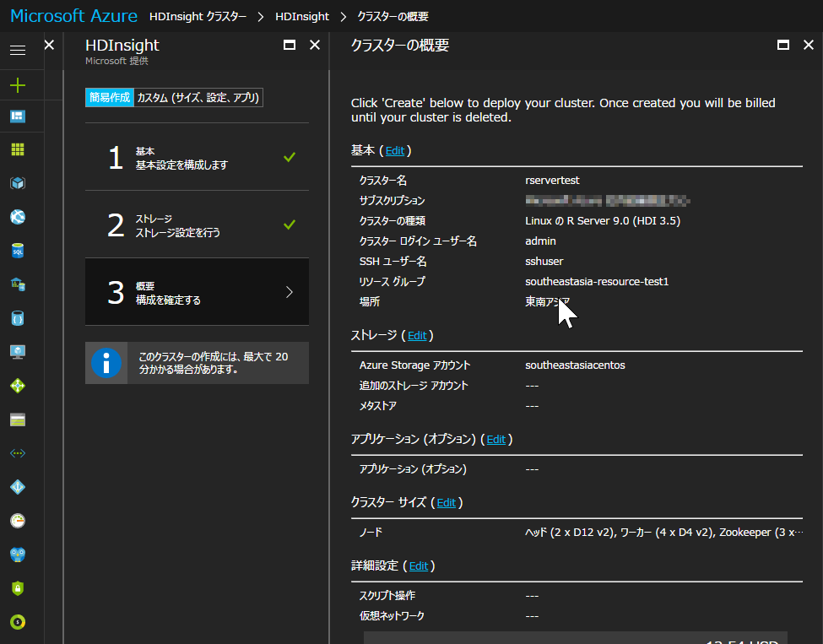Click chevron arrow on step 3 概要
This screenshot has height=644, width=823.
(290, 292)
